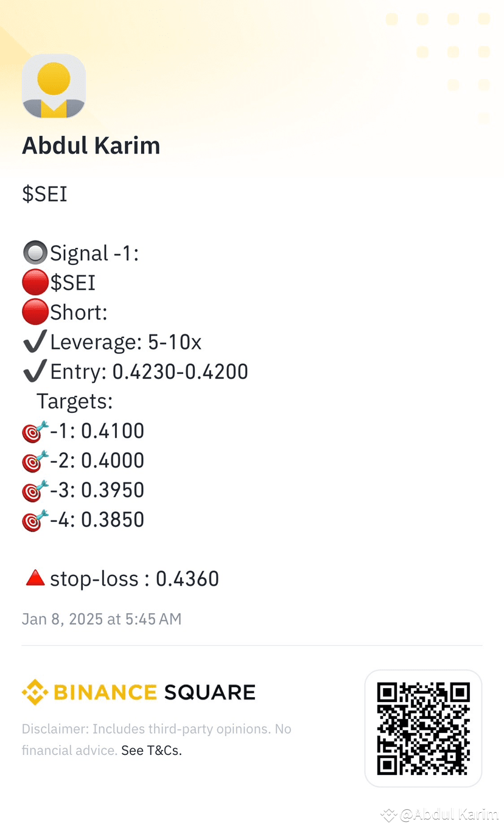
Task: Click the checkmark beside Leverage 5-10x
Action: (35, 342)
